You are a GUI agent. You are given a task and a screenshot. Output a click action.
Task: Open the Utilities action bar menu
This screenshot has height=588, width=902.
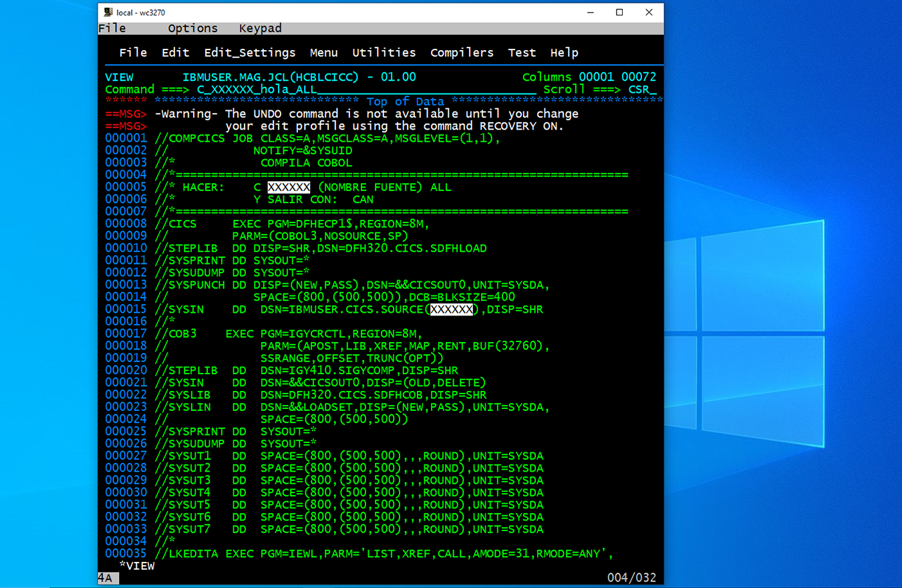point(384,53)
